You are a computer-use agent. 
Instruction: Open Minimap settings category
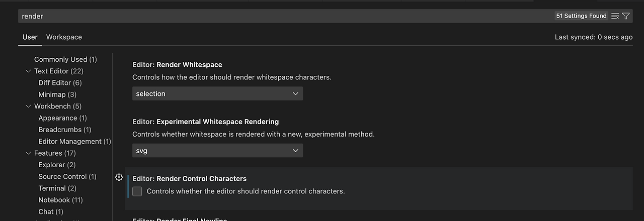(57, 94)
